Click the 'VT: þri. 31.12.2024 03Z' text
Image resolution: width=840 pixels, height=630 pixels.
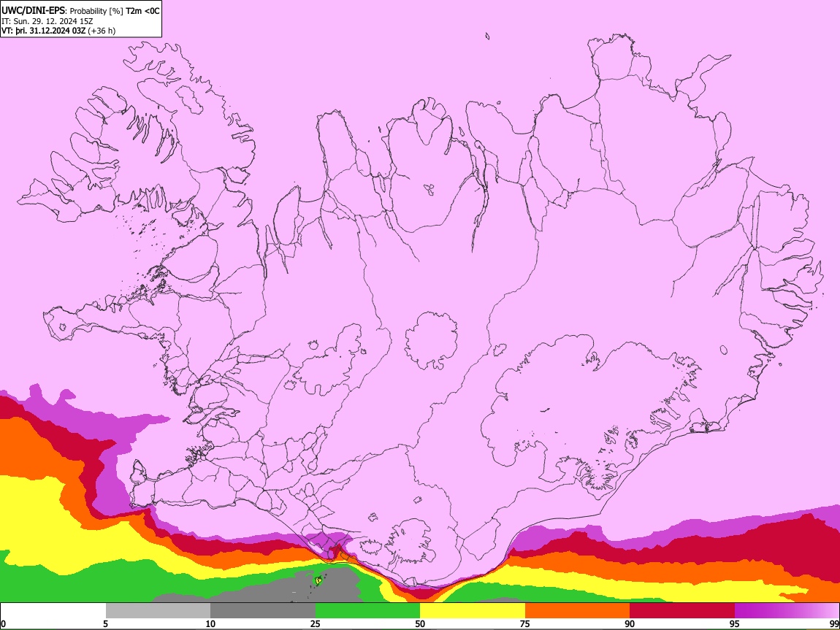click(43, 31)
